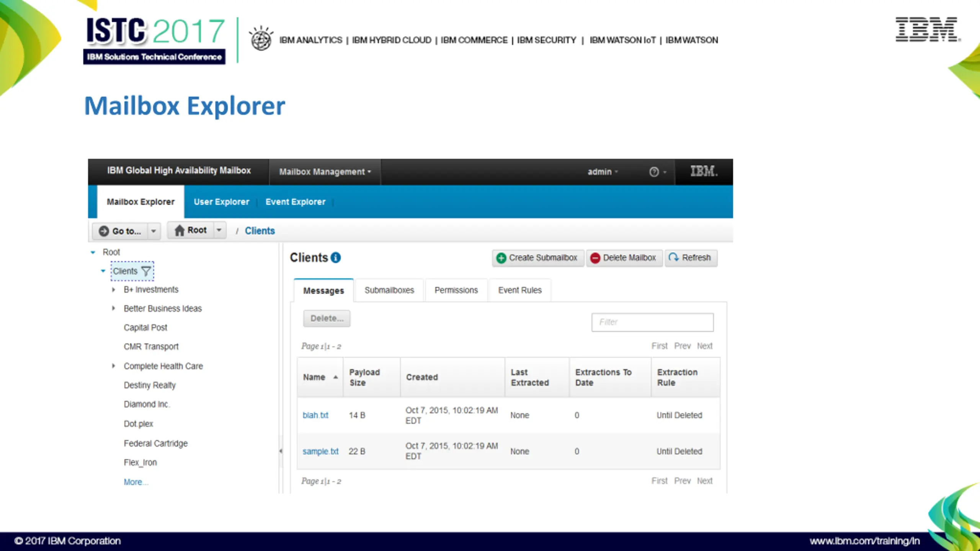980x551 pixels.
Task: Open the Root dropdown arrow
Action: coord(219,230)
